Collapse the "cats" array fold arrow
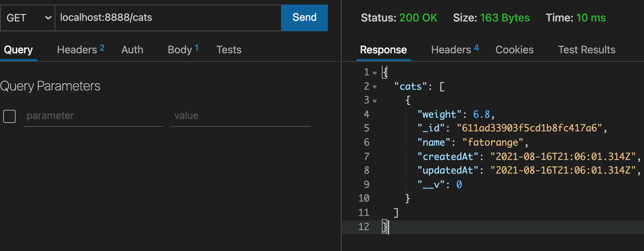Viewport: 644px width, 251px height. click(375, 87)
